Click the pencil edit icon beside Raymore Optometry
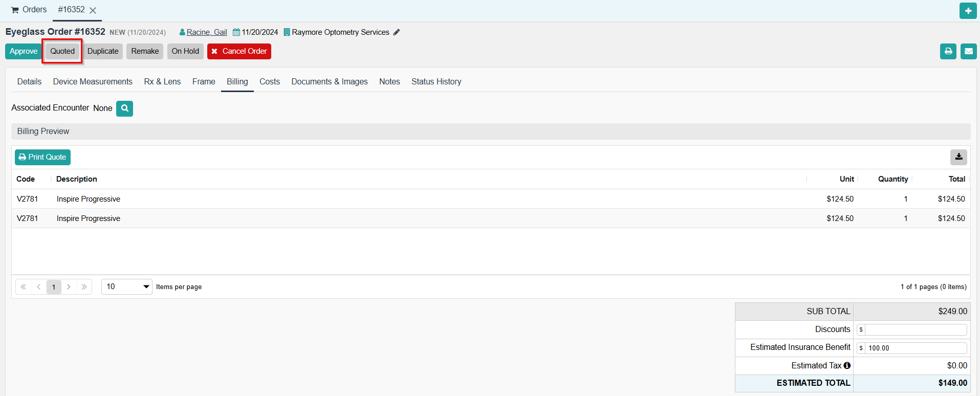Screen dimensions: 980x396 tap(397, 32)
